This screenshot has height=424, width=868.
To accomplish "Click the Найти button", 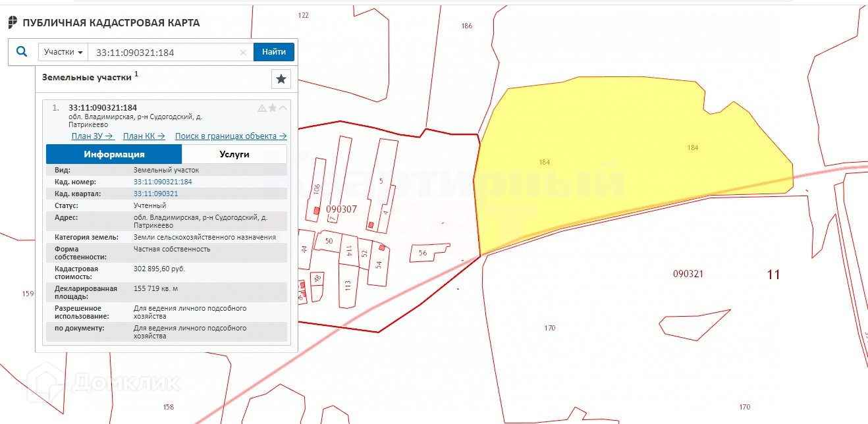I will 273,52.
